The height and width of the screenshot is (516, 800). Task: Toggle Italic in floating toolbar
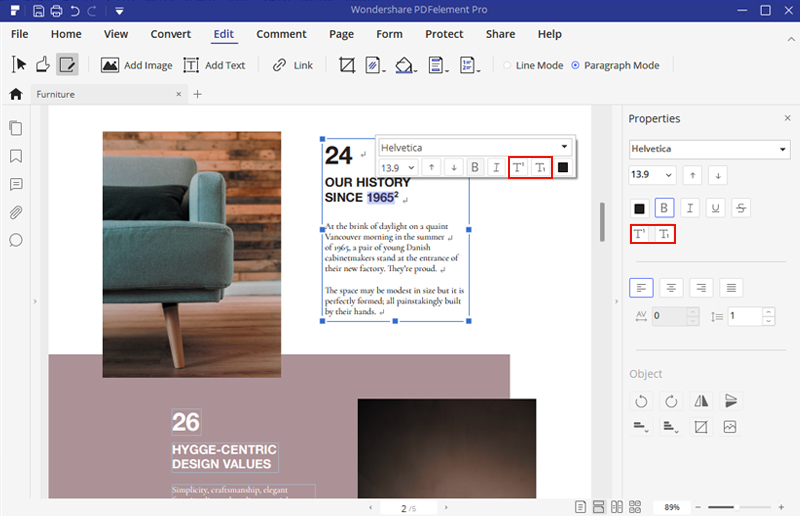click(496, 167)
